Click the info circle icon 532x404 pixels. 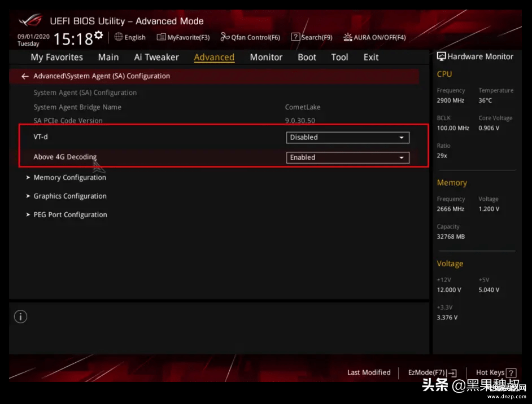click(20, 317)
